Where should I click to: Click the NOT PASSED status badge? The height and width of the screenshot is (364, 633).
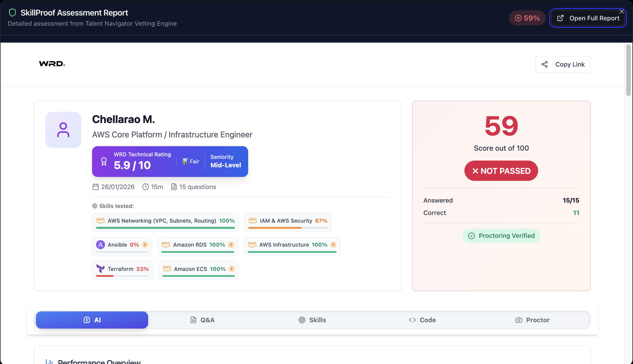[501, 171]
